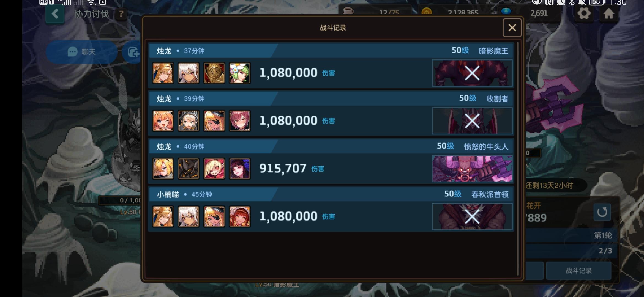Open the 聊天 chat button

tap(82, 52)
